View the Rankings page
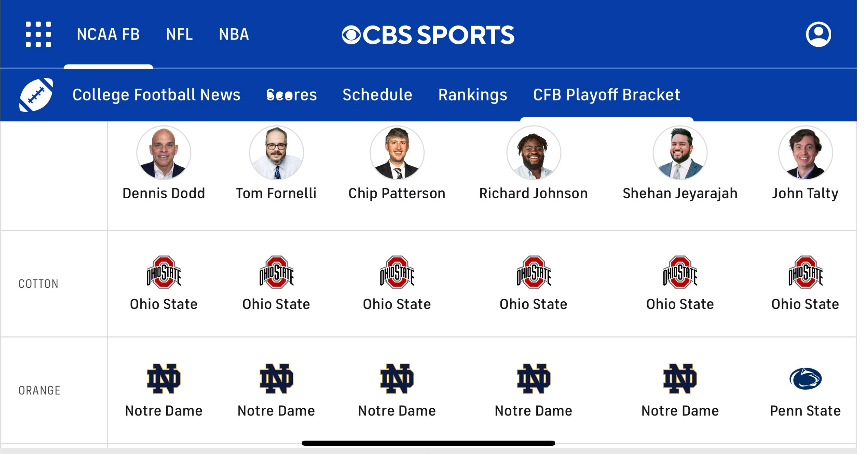This screenshot has width=868, height=454. click(x=472, y=95)
